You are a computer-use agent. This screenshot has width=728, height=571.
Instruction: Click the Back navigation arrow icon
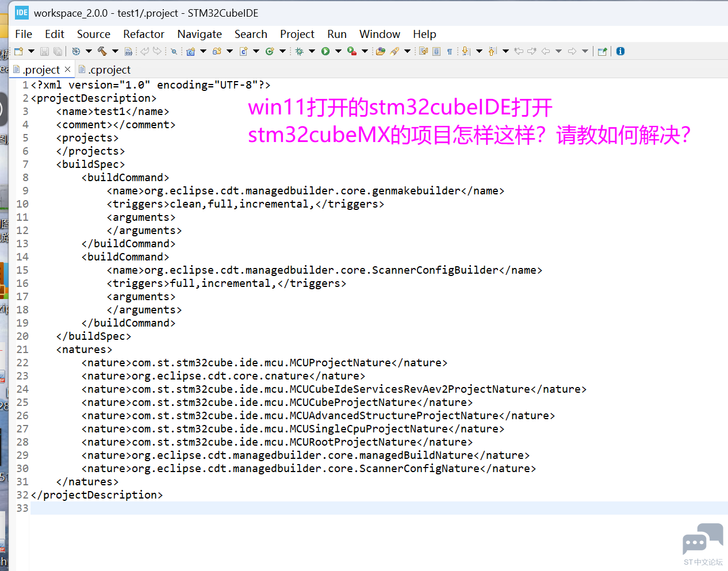(x=546, y=51)
